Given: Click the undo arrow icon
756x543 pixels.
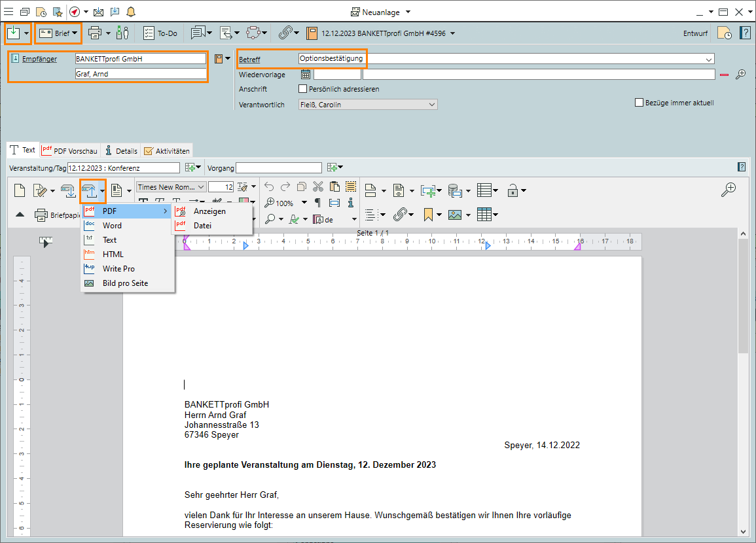Looking at the screenshot, I should point(269,187).
